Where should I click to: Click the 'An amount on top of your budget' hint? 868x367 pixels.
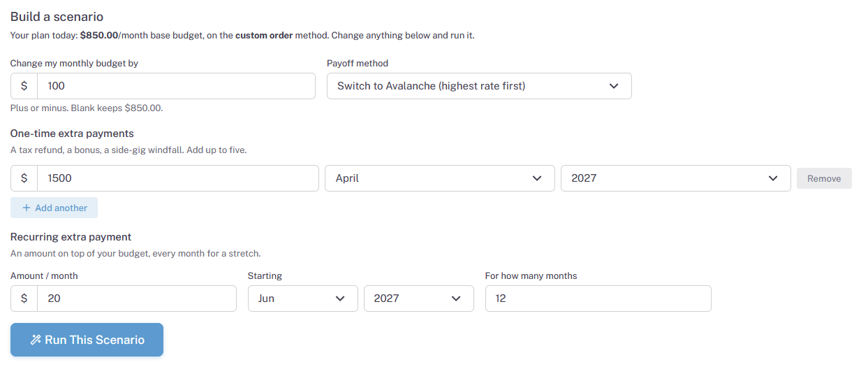click(135, 253)
